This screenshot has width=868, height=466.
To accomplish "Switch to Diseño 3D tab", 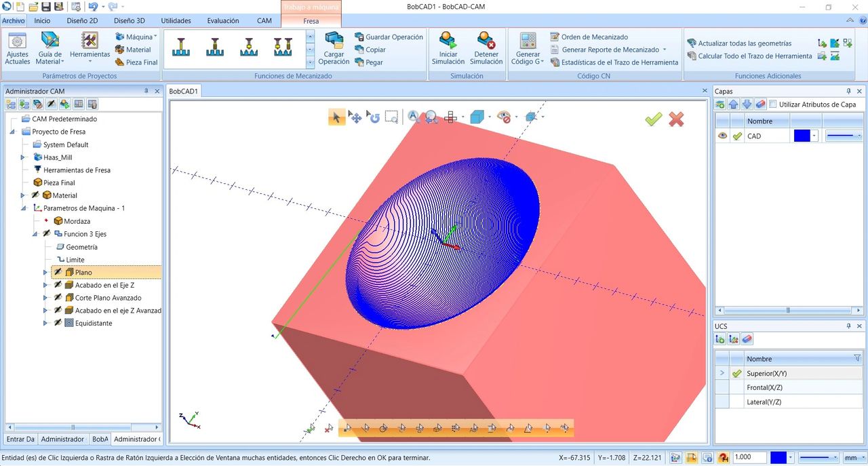I will pos(129,21).
